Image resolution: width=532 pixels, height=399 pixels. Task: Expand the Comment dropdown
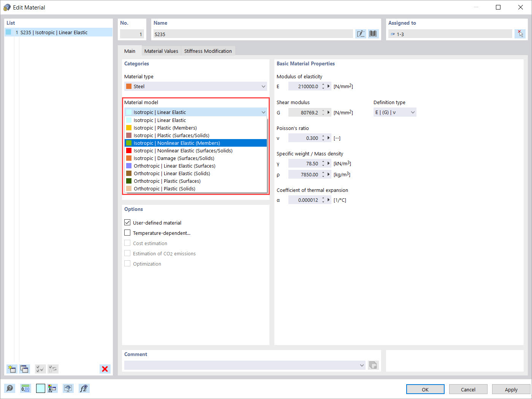[x=362, y=365]
